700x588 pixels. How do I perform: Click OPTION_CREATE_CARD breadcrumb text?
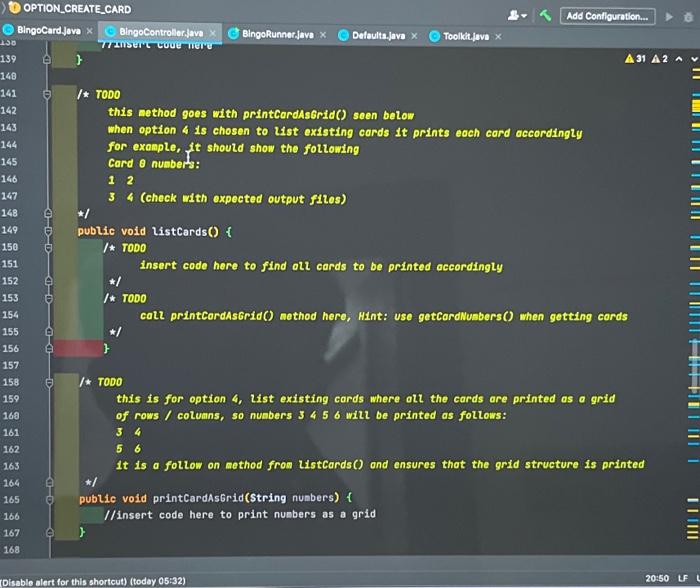77,8
